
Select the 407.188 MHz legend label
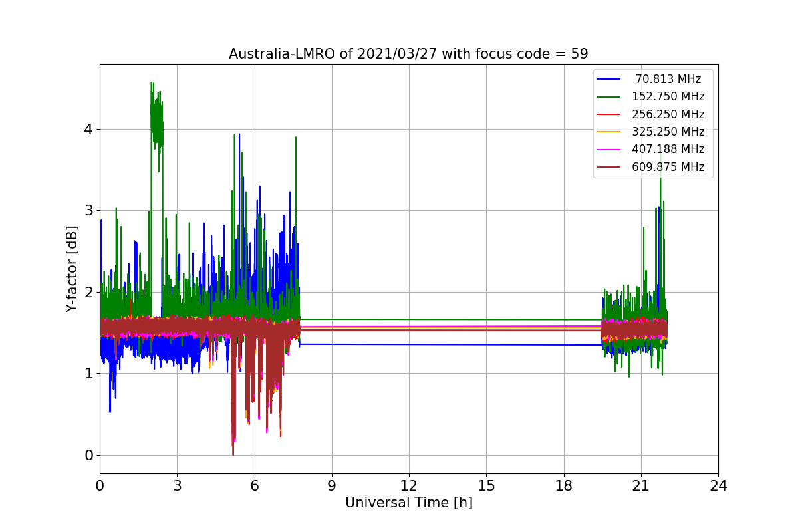click(x=668, y=150)
